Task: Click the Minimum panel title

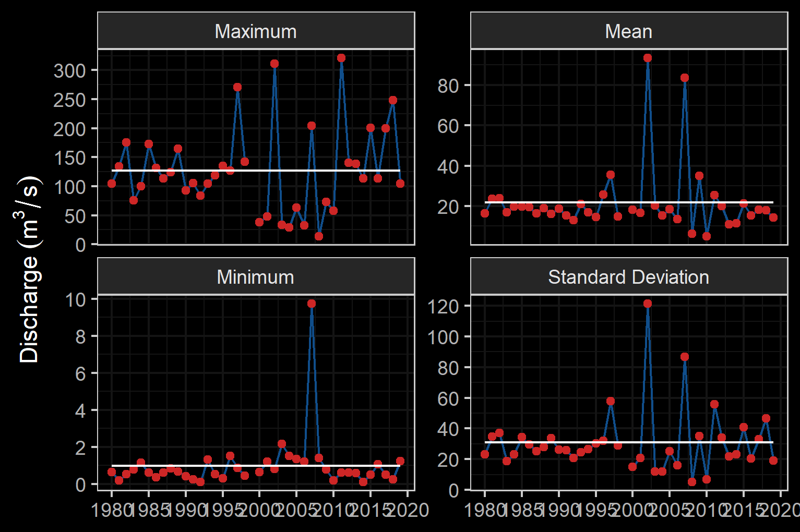Action: pos(256,277)
